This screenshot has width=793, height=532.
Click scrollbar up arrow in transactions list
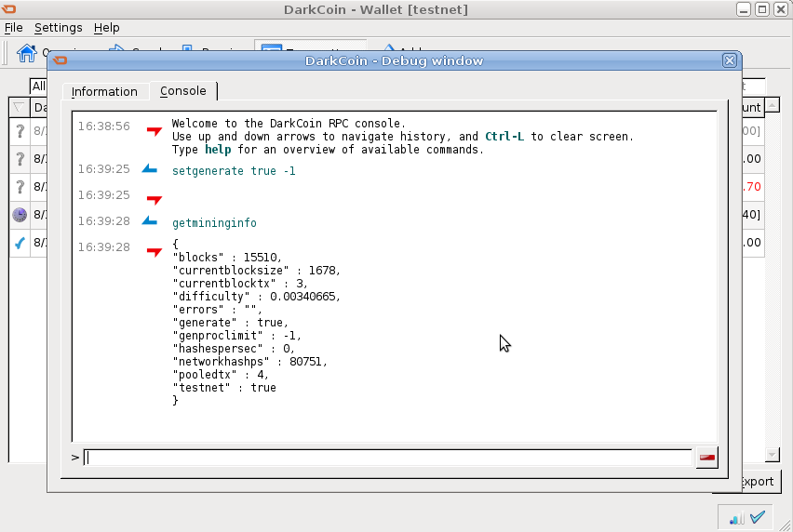[772, 105]
